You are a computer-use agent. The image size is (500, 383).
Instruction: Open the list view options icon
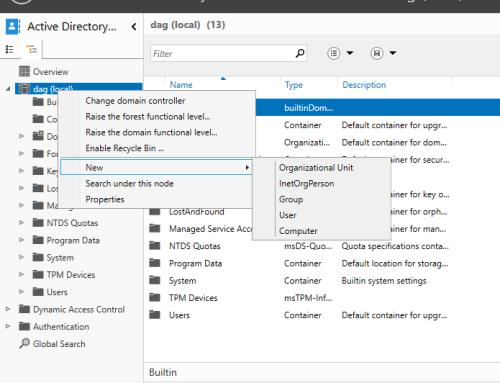[334, 53]
